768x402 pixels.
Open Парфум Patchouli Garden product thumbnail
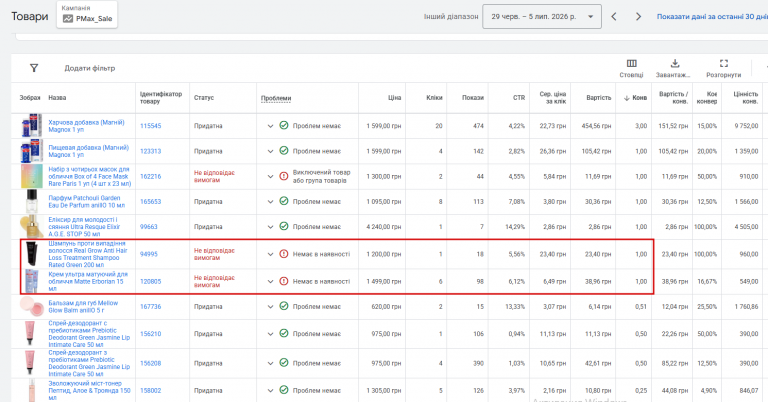(31, 201)
